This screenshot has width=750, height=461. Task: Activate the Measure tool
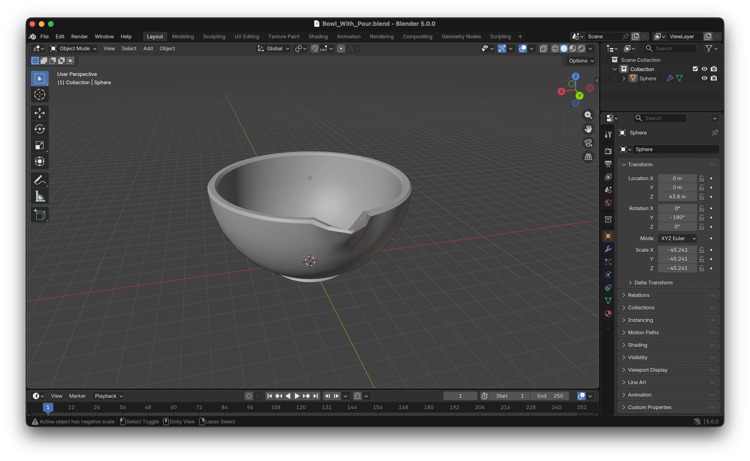[40, 196]
